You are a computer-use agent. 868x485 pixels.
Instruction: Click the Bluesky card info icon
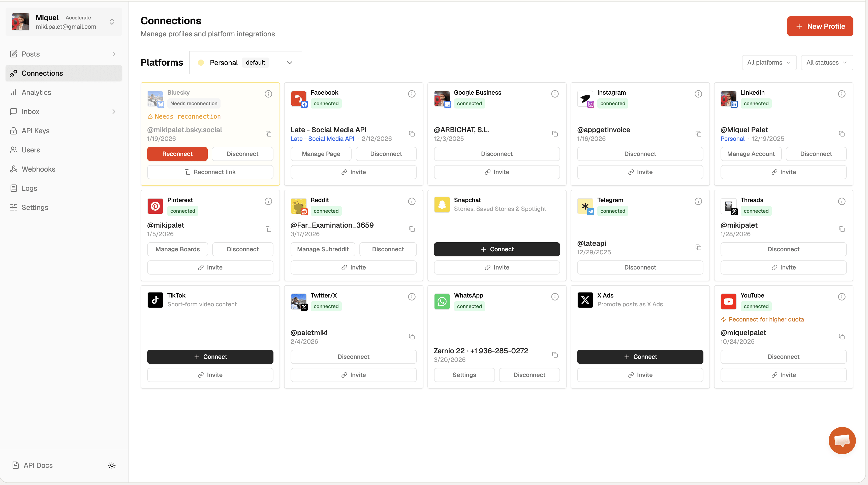point(268,94)
